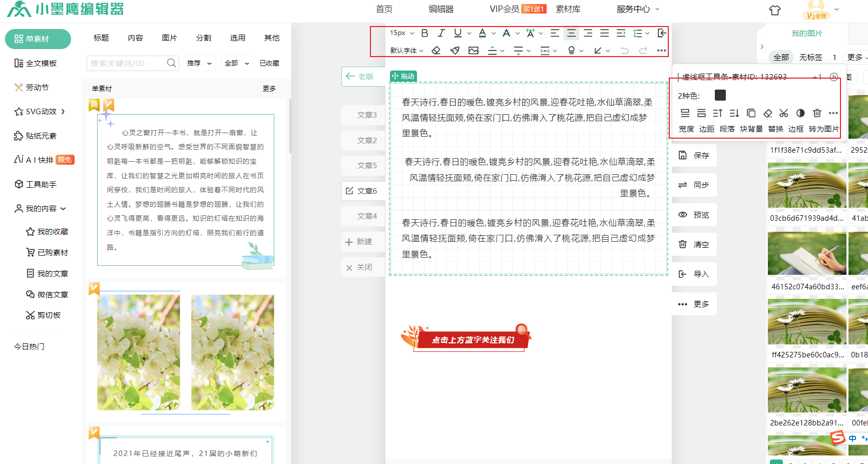
Task: Click the format painter brush icon
Action: [x=455, y=51]
